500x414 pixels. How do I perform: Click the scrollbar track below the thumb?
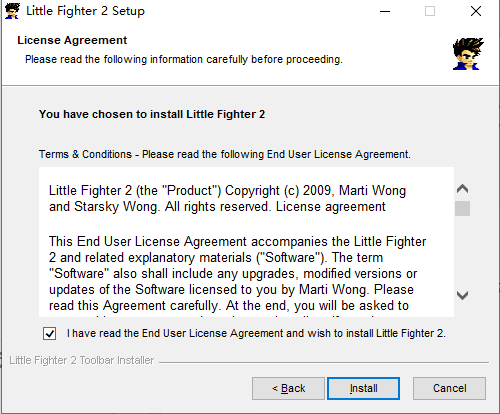click(462, 252)
